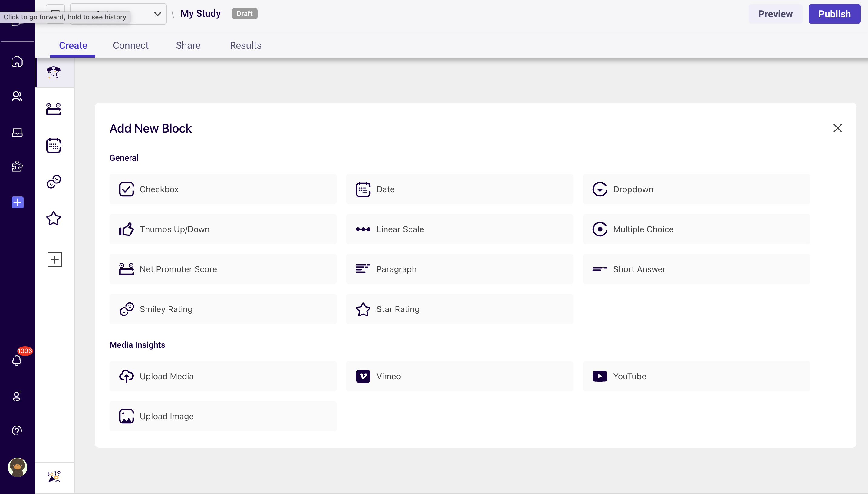Select the Date block in the block strip
Viewport: 868px width, 494px height.
[54, 146]
